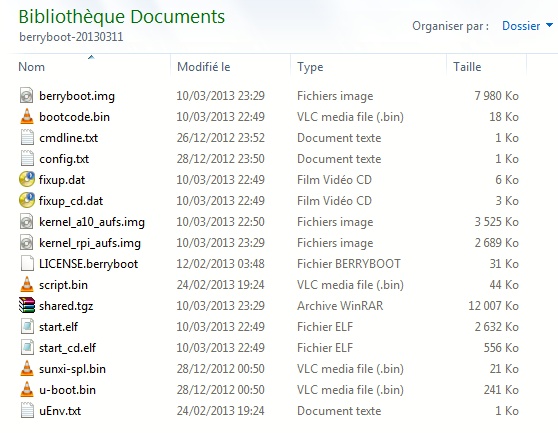Select the kernel_a10_aufs.img file row
Screen dimensions: 558x433
click(x=269, y=222)
